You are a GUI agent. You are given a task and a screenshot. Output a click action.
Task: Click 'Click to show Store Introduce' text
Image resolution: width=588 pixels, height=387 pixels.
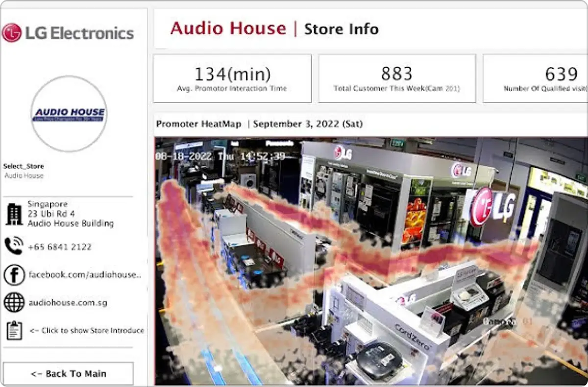click(x=87, y=331)
